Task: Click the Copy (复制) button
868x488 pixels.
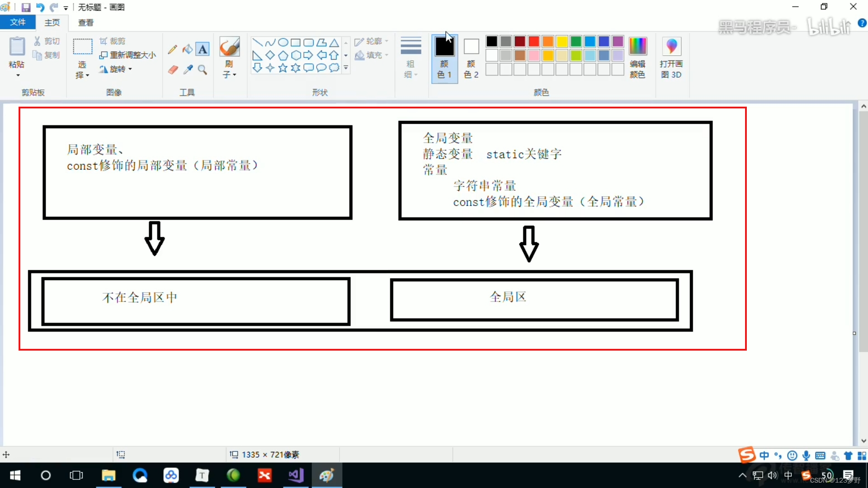Action: coord(47,55)
